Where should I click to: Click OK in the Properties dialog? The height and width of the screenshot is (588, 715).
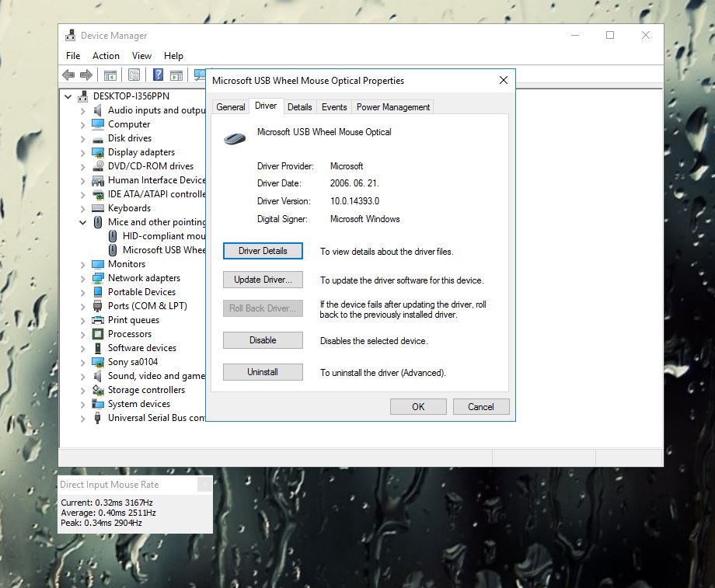pos(418,406)
